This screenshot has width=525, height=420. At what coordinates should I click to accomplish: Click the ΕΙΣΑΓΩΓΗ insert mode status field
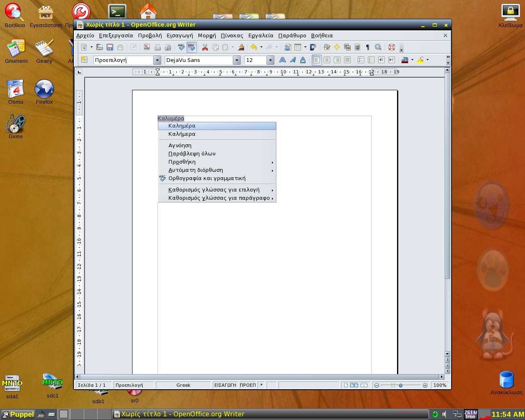(x=225, y=385)
